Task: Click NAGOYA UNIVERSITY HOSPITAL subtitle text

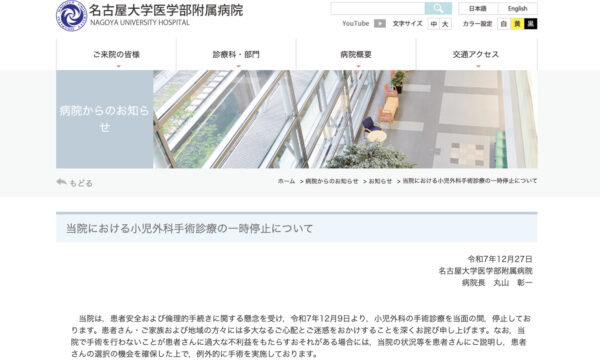Action: (140, 23)
